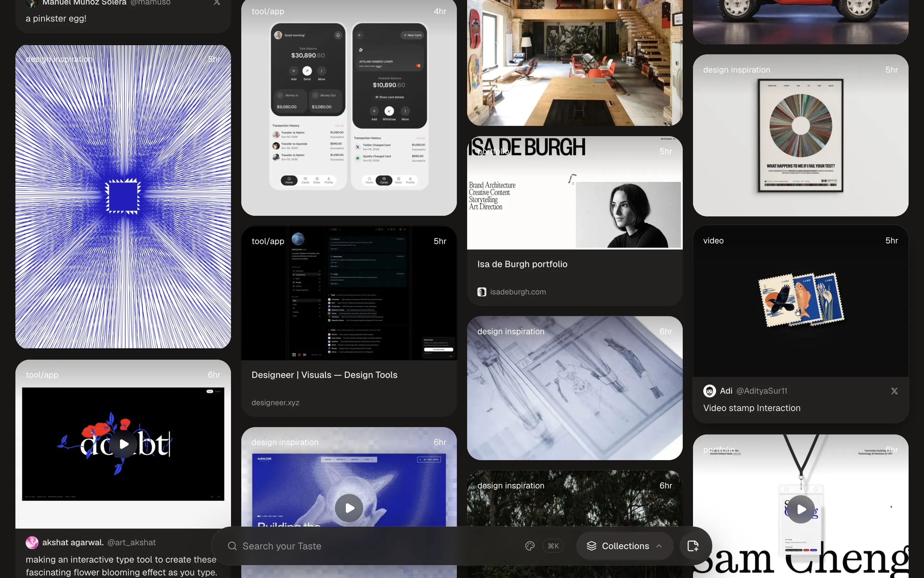This screenshot has width=924, height=578.
Task: Open the loft interior photo card
Action: coord(575,63)
